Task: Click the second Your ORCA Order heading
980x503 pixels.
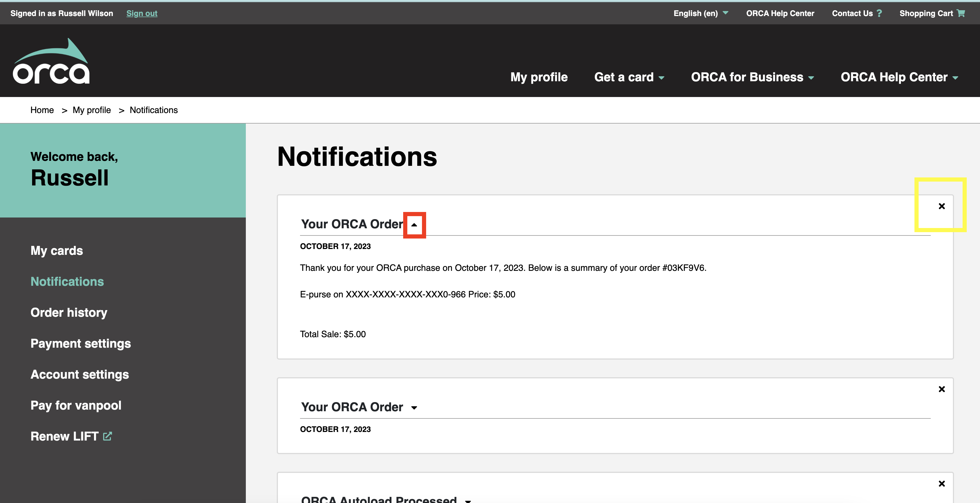Action: 352,407
